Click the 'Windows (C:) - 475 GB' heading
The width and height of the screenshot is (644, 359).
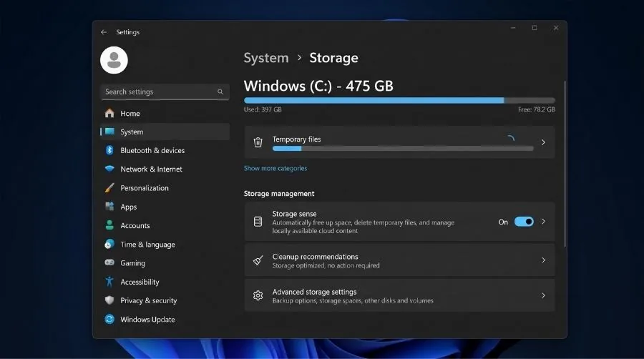point(318,86)
